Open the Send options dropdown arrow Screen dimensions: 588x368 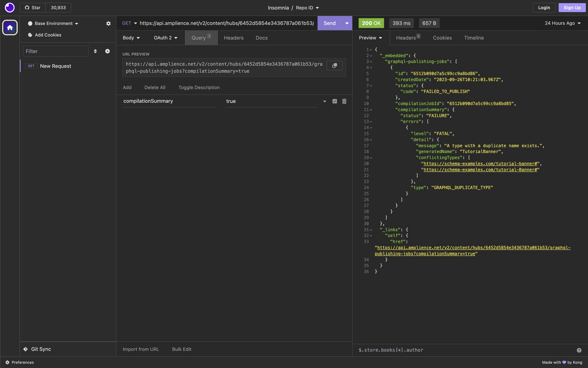coord(347,23)
